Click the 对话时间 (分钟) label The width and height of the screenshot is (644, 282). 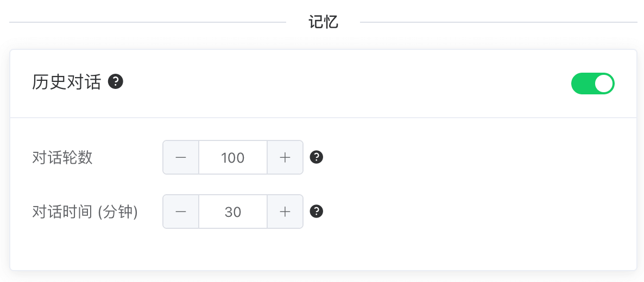click(85, 212)
